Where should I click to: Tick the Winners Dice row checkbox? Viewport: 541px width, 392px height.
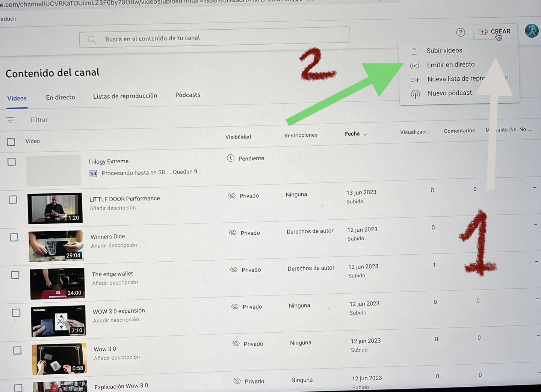pos(14,237)
